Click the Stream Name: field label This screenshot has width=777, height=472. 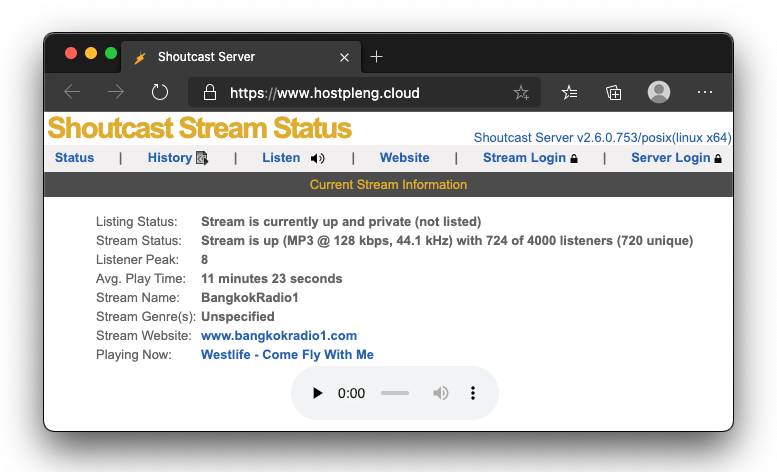pos(138,298)
